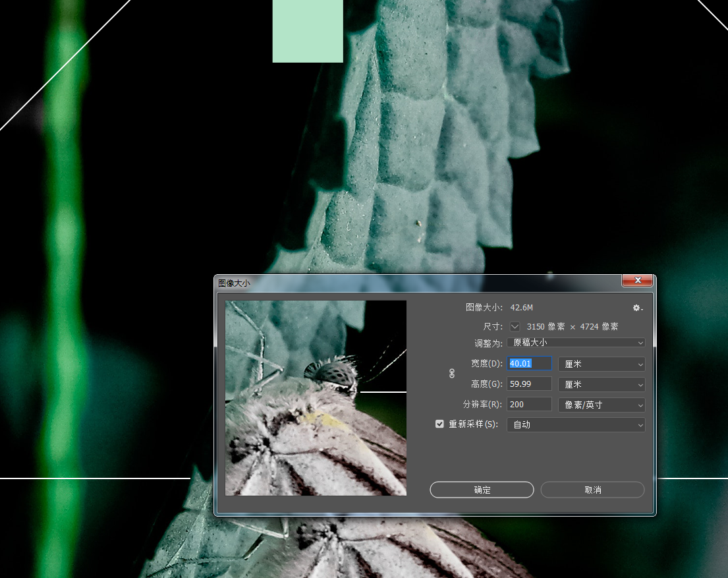Image resolution: width=728 pixels, height=578 pixels.
Task: Toggle the 重新采样 checkbox
Action: coord(439,424)
